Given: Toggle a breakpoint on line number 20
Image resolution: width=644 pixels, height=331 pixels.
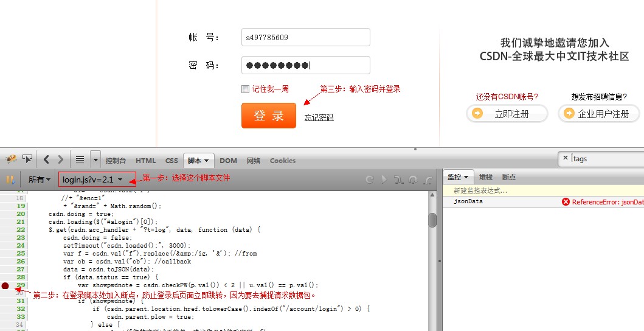Looking at the screenshot, I should click(21, 214).
